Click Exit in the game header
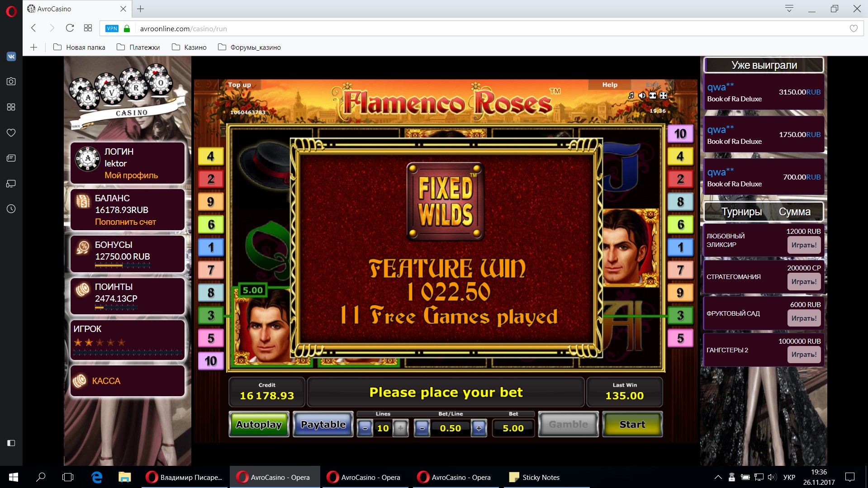868x488 pixels. point(653,85)
